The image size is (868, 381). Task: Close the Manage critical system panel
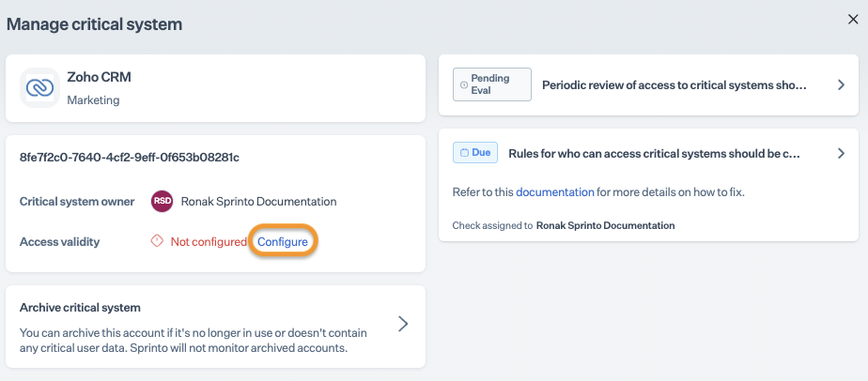click(853, 20)
